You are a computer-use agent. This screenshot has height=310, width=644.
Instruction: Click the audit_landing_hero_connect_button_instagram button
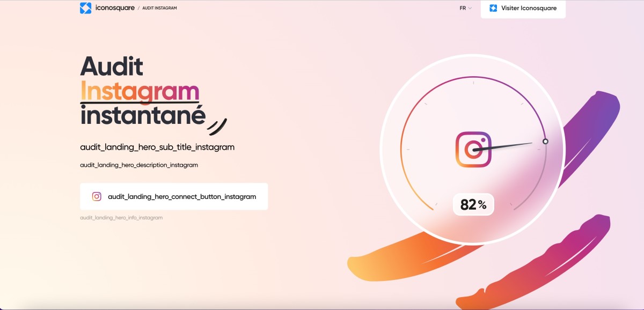(x=174, y=196)
